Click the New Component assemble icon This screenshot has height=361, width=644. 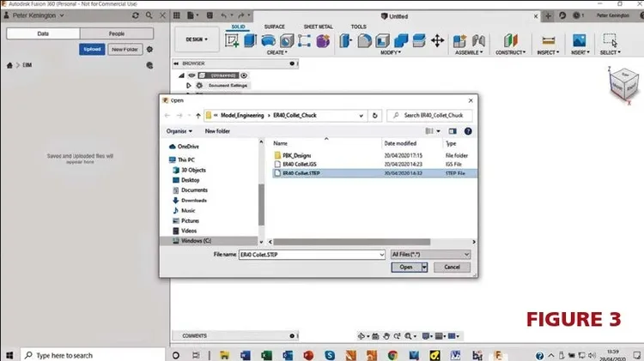pos(459,40)
